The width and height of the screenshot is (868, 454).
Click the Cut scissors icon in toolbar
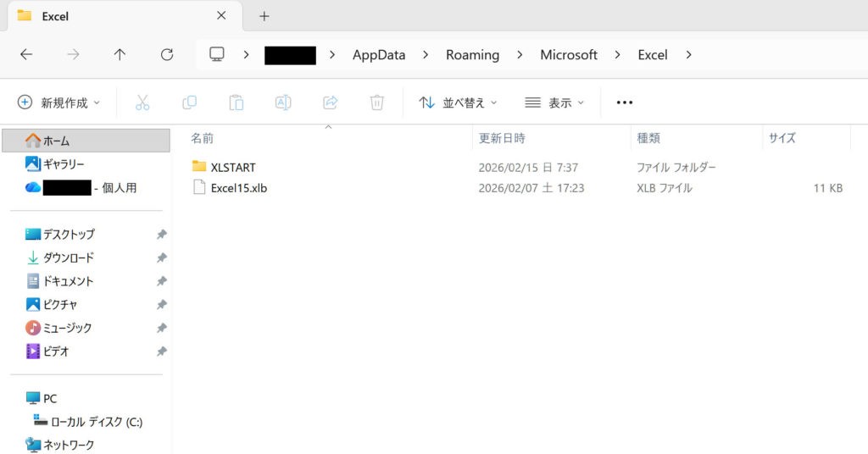tap(142, 102)
